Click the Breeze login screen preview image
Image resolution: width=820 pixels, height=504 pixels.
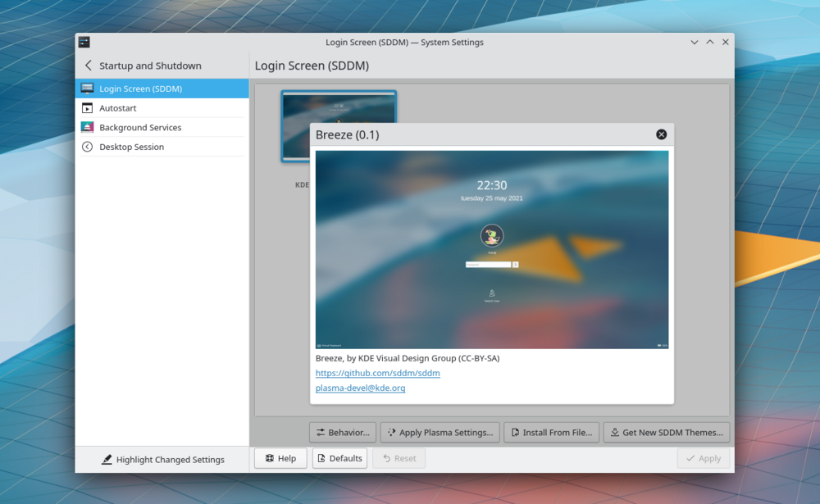(x=491, y=249)
